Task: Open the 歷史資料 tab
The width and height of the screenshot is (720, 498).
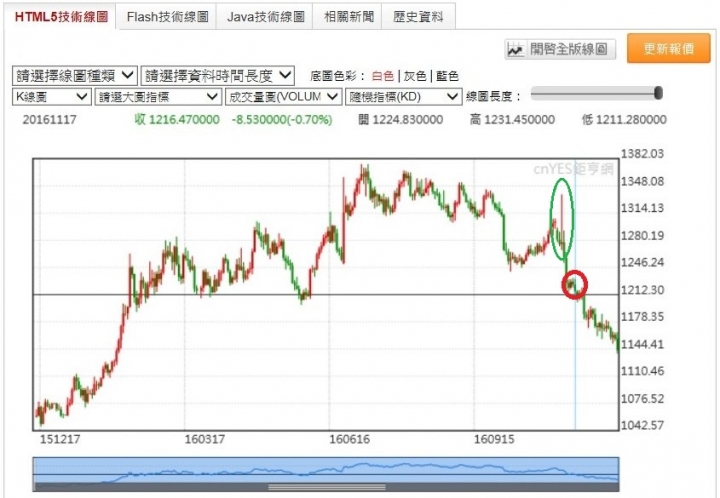Action: point(418,17)
